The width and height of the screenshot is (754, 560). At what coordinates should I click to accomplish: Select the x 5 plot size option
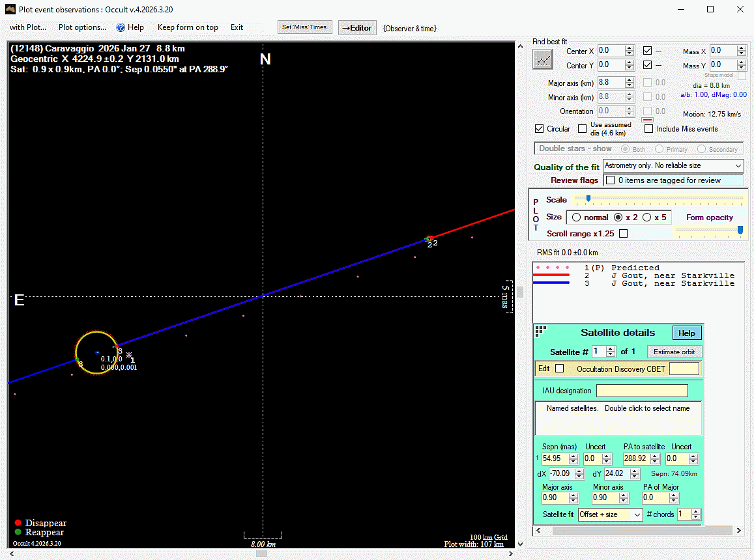647,217
